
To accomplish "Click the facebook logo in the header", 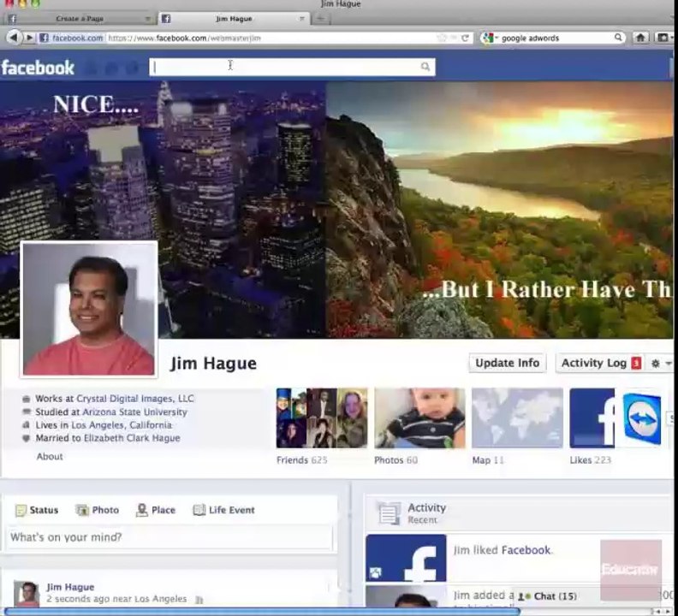I will coord(38,68).
